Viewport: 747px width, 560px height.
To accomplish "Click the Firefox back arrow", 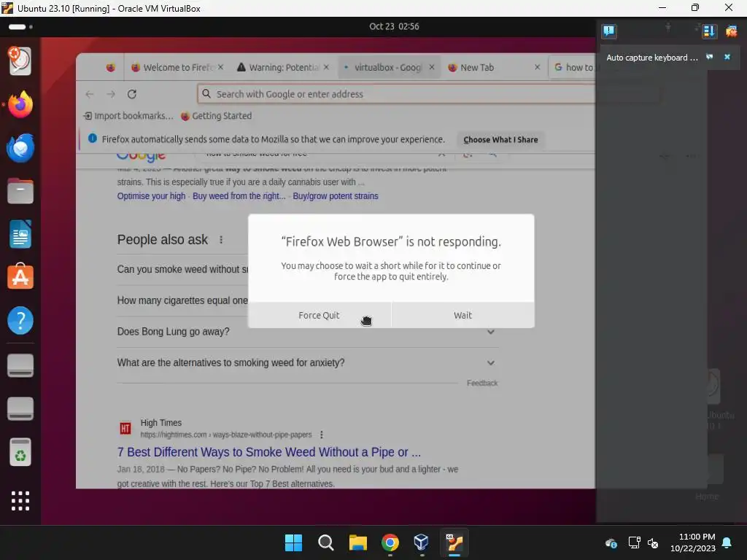I will pos(90,94).
